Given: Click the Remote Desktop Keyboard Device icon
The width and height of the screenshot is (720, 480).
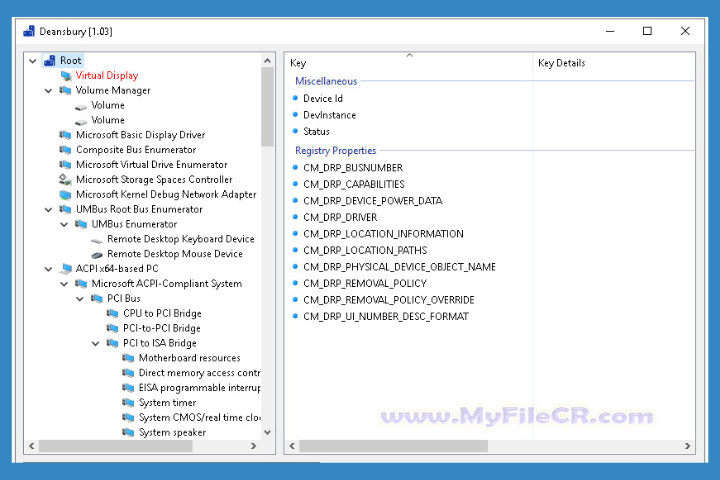Looking at the screenshot, I should coord(97,240).
